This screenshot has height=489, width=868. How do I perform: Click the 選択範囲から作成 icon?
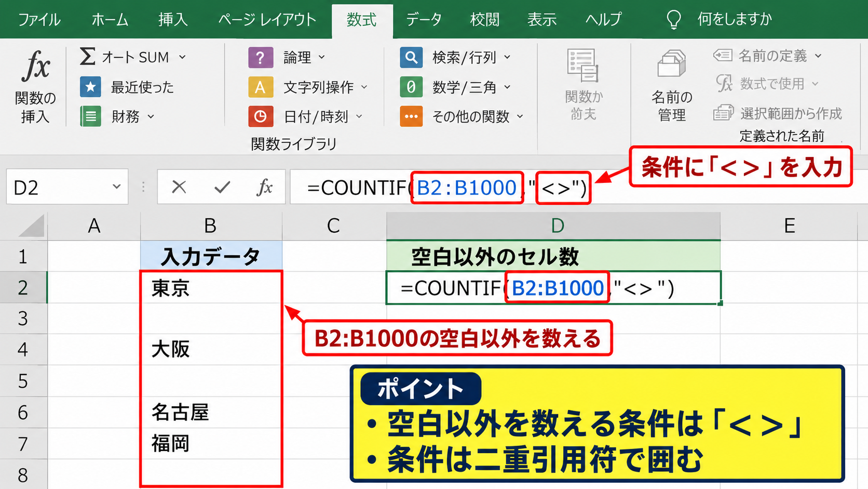723,113
